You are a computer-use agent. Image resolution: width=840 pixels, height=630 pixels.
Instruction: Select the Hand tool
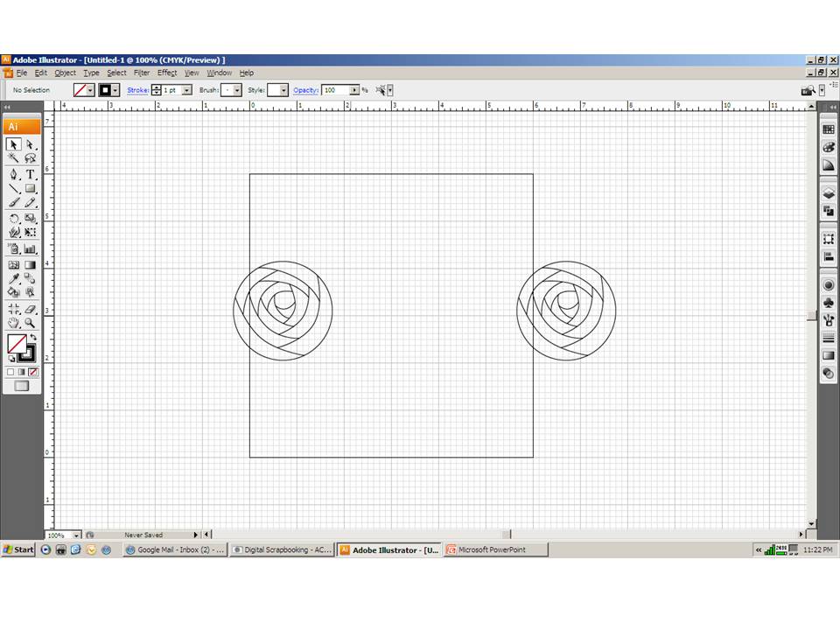(13, 322)
